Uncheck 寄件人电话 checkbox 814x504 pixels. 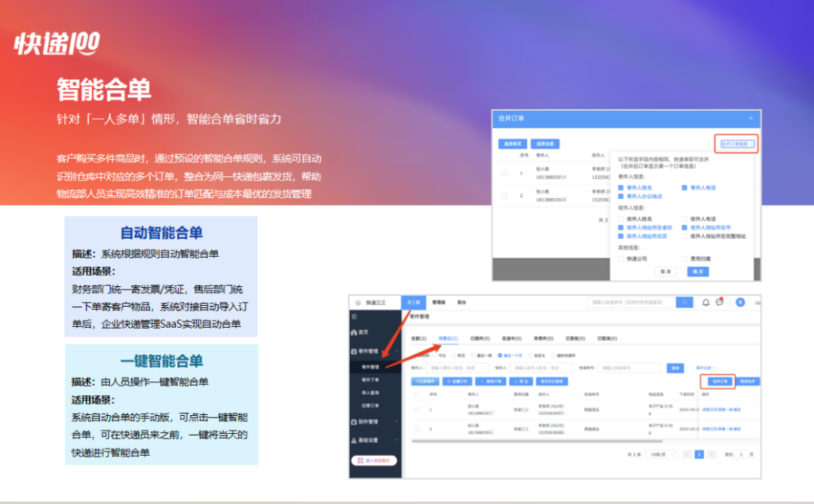(x=684, y=188)
